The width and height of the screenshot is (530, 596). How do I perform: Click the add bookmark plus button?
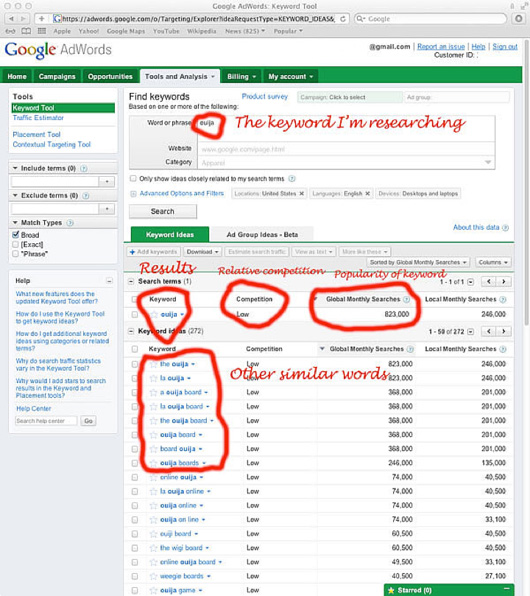[x=41, y=19]
